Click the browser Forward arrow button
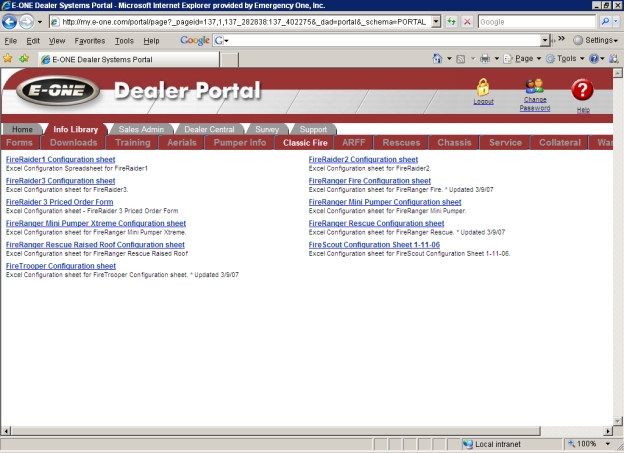This screenshot has height=453, width=624. click(x=26, y=21)
